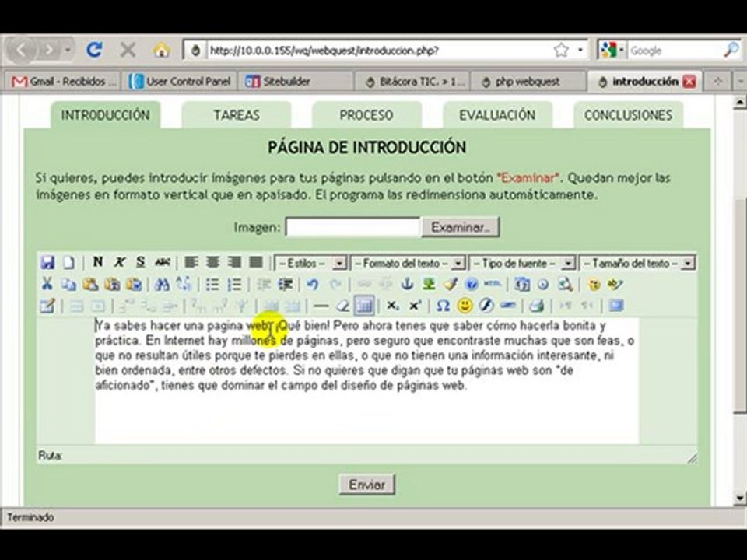Insert an image with the tree icon
Image resolution: width=747 pixels, height=560 pixels.
coord(429,285)
